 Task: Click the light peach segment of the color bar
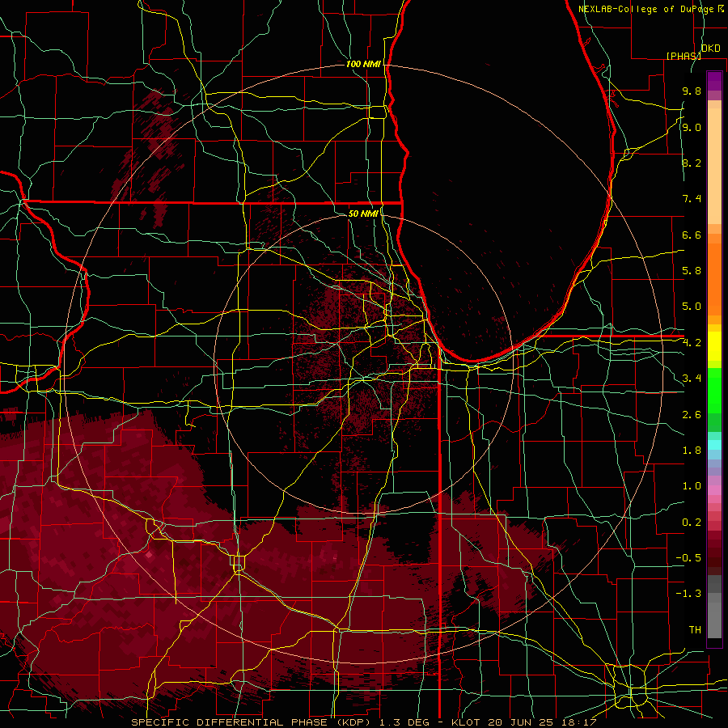[714, 166]
